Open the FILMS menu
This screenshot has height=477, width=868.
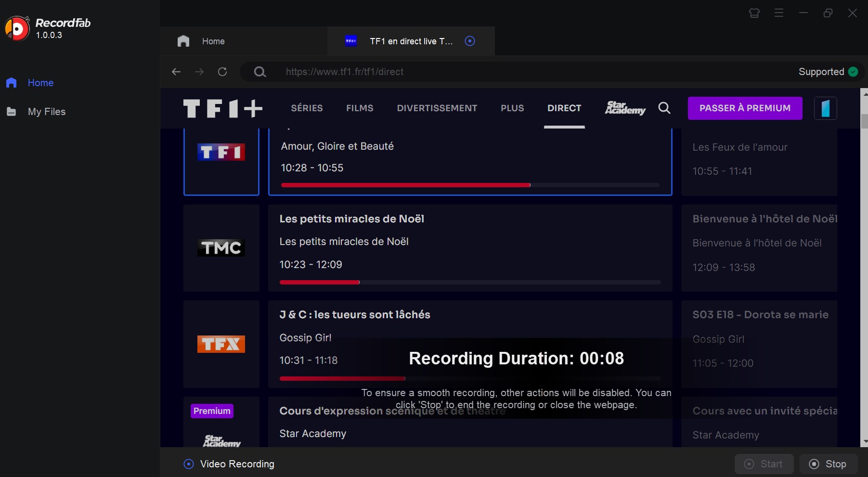point(360,108)
